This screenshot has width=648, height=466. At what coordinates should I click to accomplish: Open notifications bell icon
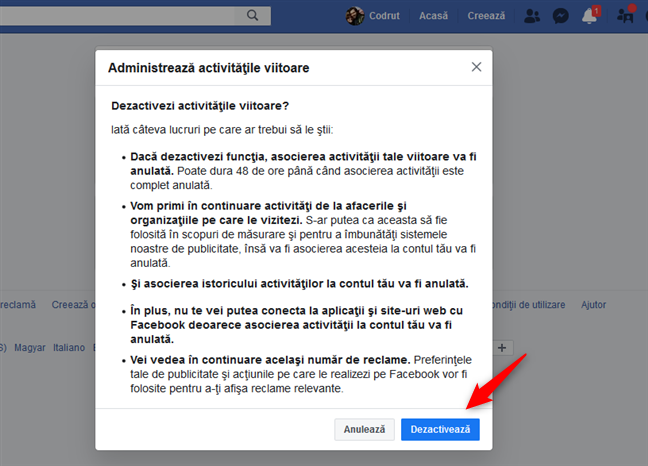[590, 16]
